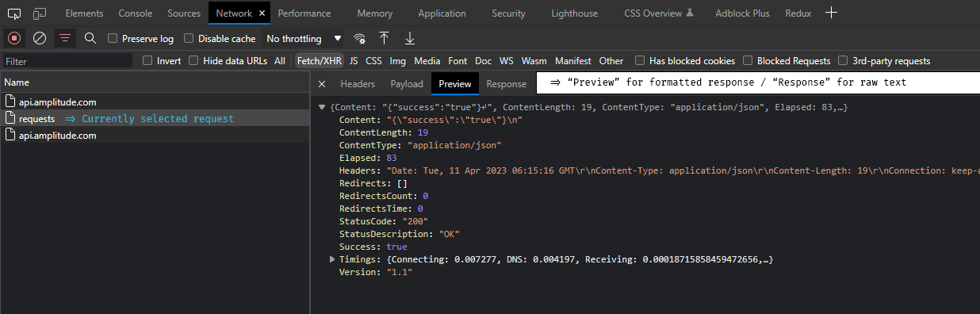Open network conditions wifi icon
This screenshot has width=980, height=314.
[x=360, y=38]
